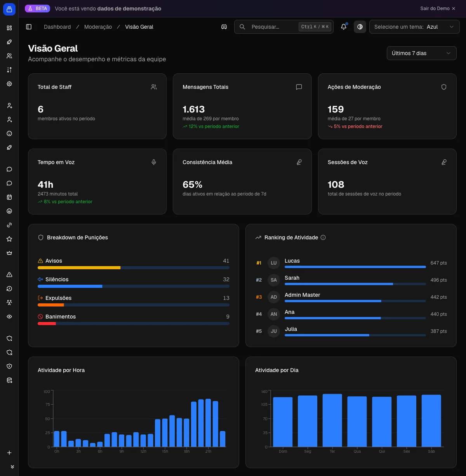
Task: Click the Ter bar in Atividade por Dia
Action: click(x=332, y=421)
